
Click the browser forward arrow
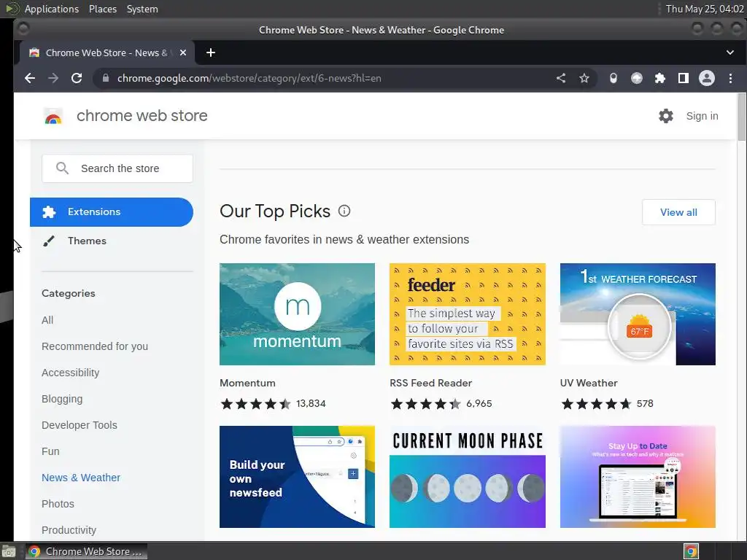[53, 78]
